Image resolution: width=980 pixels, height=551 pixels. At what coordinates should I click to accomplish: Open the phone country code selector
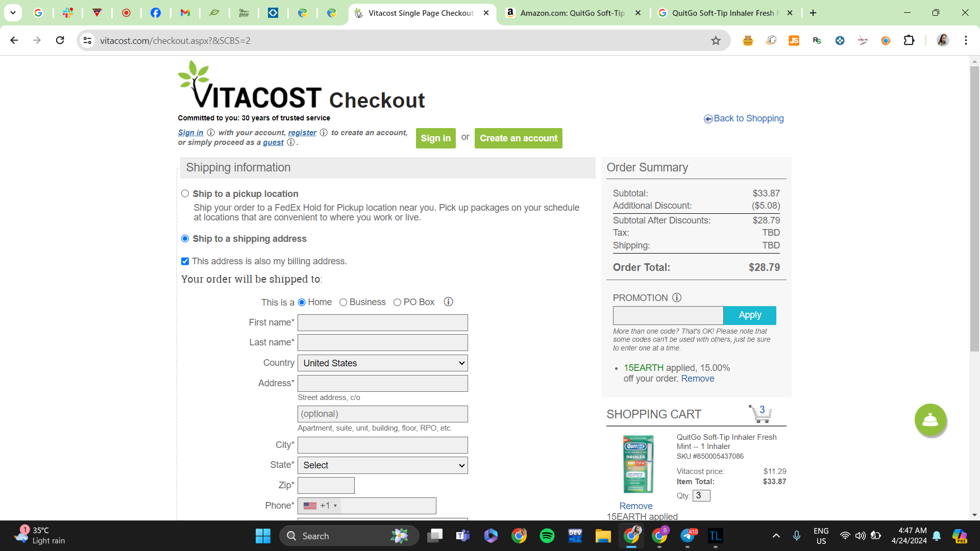tap(320, 506)
